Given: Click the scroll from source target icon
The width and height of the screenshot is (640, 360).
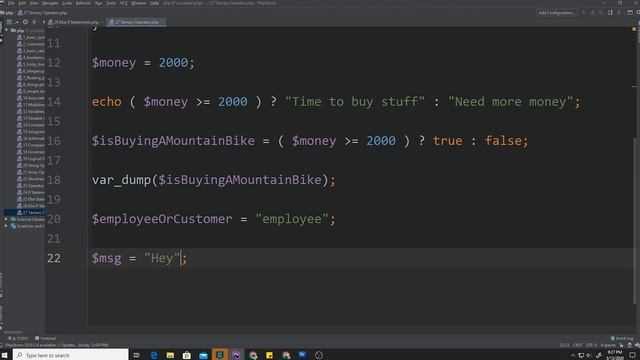Looking at the screenshot, I should pos(25,22).
